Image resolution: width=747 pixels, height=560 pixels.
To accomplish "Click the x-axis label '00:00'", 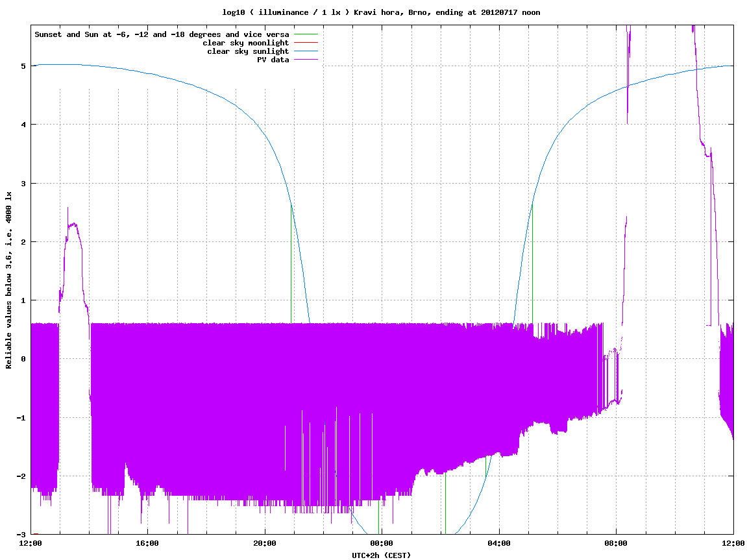I will point(382,543).
